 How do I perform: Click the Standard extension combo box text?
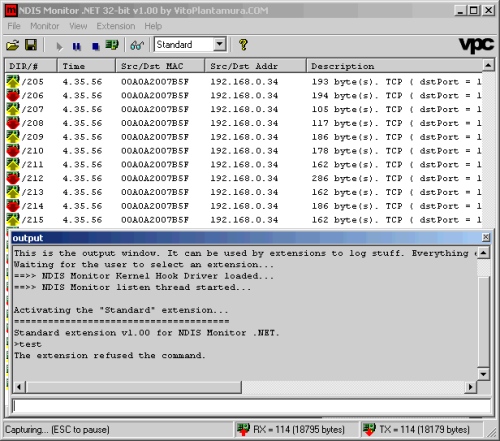point(174,44)
